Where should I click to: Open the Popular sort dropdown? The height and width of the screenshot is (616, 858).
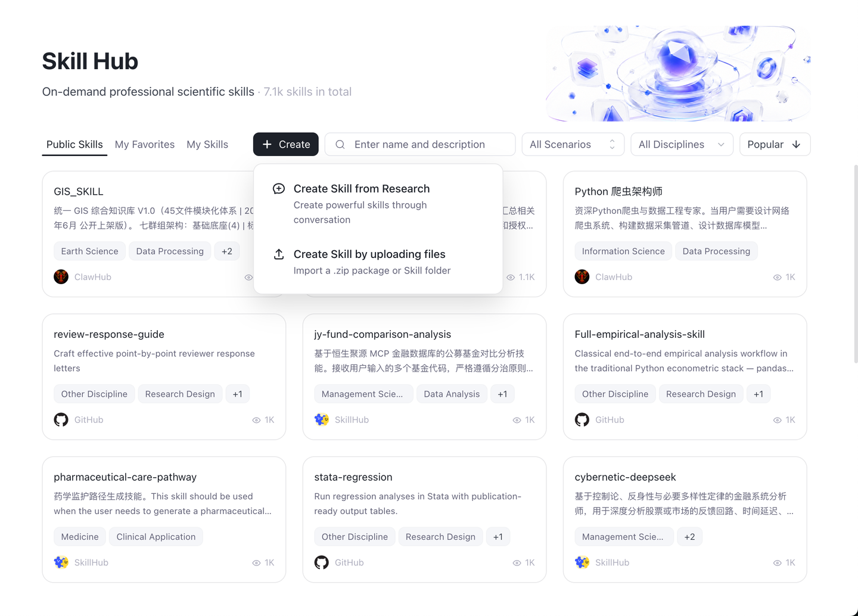[775, 144]
